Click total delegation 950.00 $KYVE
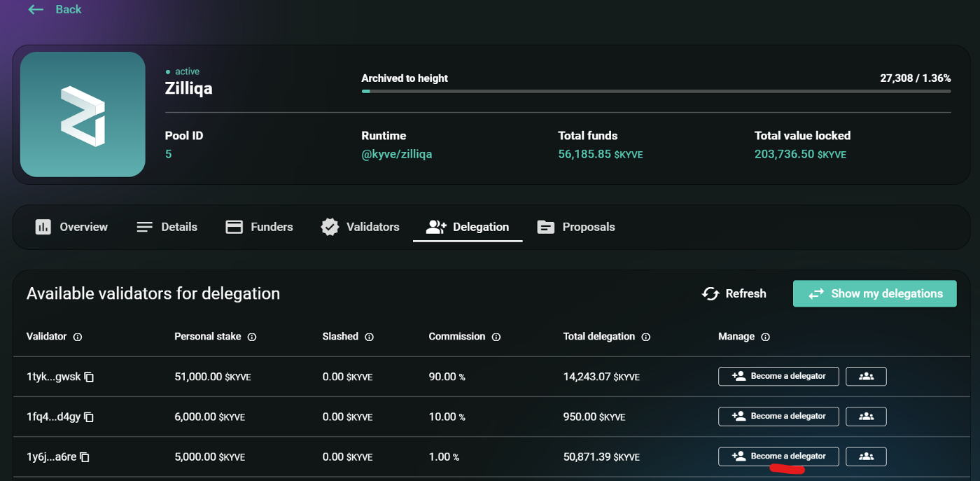 coord(594,417)
